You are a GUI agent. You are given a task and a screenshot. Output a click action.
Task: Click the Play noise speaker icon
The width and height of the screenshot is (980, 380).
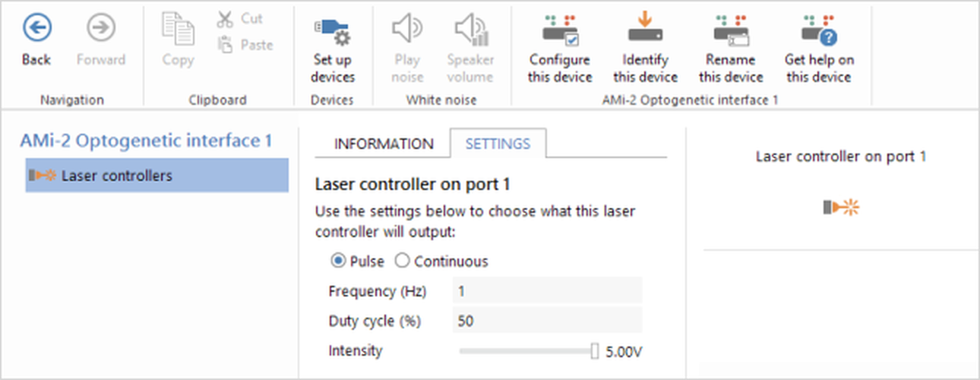point(406,30)
